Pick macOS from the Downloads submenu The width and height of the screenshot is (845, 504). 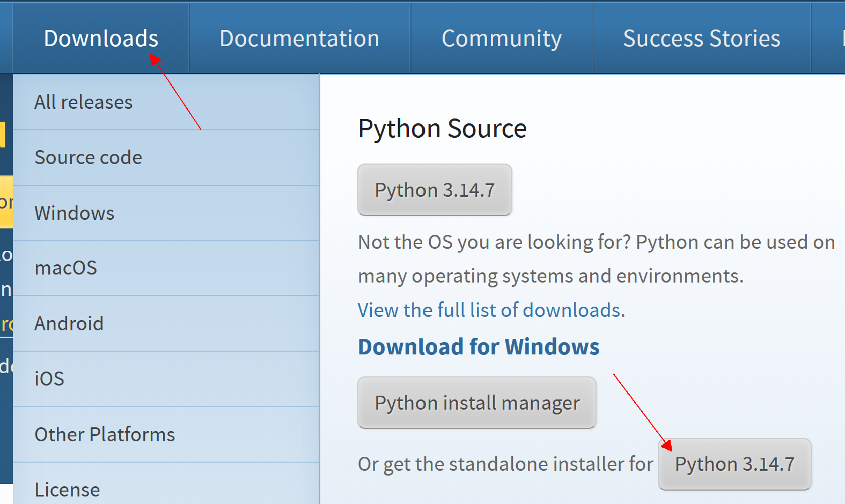click(x=166, y=268)
